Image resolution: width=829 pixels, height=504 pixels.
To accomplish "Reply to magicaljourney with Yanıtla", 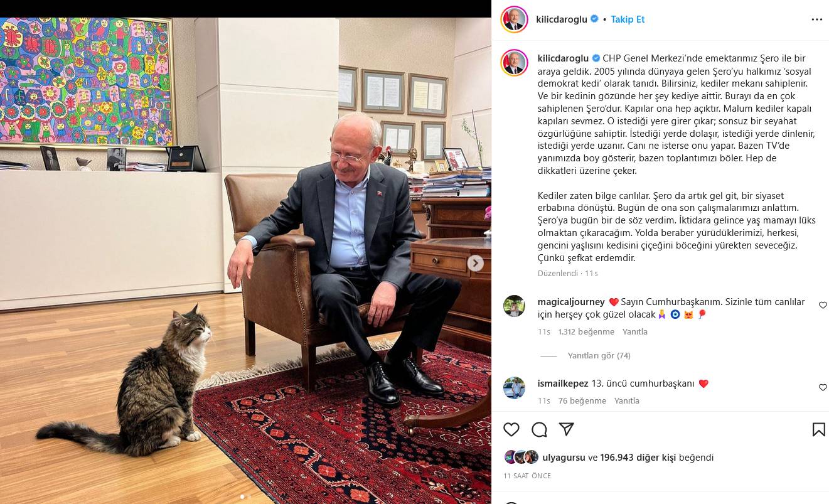I will (635, 331).
